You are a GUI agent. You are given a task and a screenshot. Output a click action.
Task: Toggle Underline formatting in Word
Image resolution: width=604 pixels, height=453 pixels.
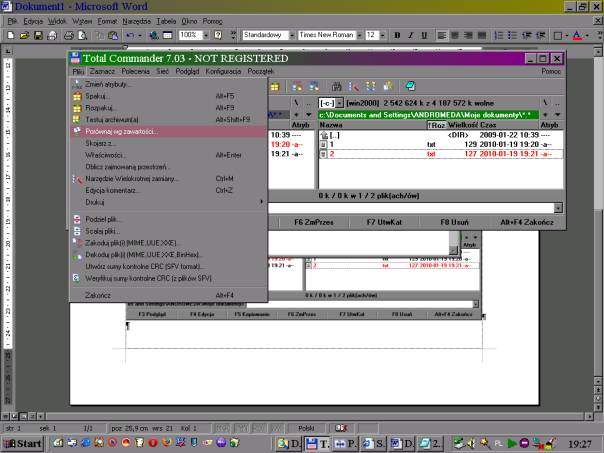424,35
